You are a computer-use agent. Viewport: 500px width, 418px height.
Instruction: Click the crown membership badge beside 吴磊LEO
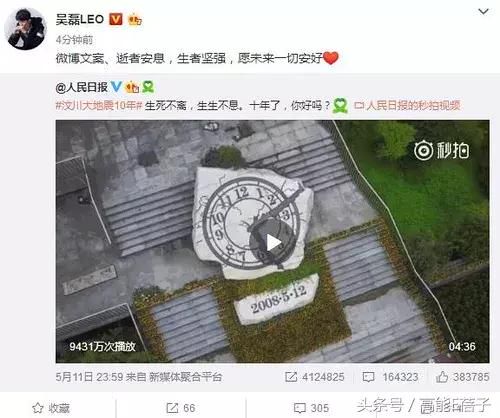pyautogui.click(x=135, y=20)
